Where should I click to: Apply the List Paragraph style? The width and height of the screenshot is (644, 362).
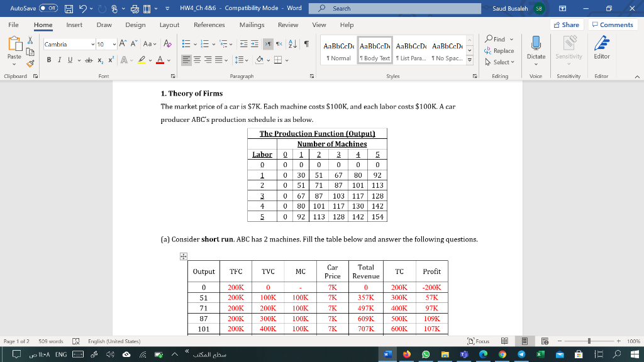411,50
